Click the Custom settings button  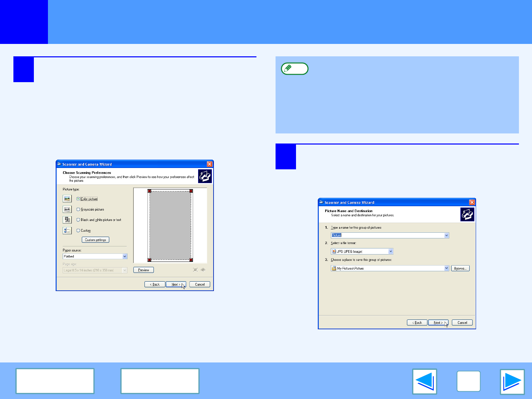pyautogui.click(x=96, y=240)
